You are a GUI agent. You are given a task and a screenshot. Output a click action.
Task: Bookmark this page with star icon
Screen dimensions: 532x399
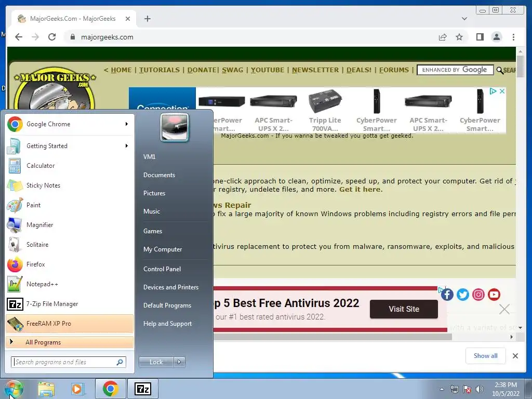click(459, 37)
